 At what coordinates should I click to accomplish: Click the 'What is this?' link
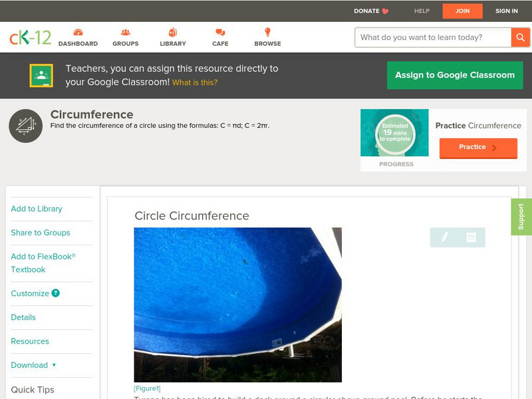[195, 82]
